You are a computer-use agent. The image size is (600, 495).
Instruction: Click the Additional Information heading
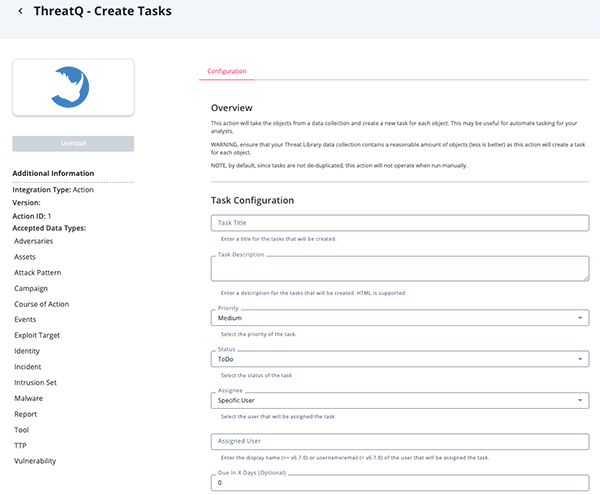[x=53, y=173]
